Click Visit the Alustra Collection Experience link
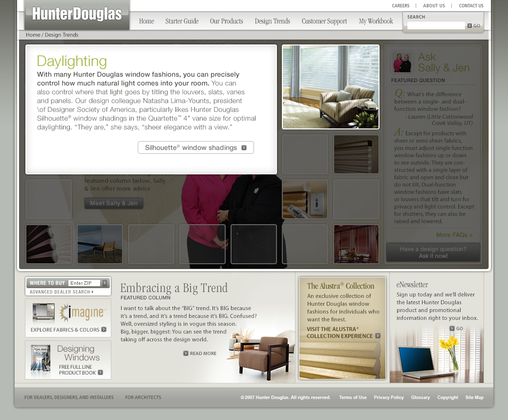508x420 pixels. click(339, 333)
